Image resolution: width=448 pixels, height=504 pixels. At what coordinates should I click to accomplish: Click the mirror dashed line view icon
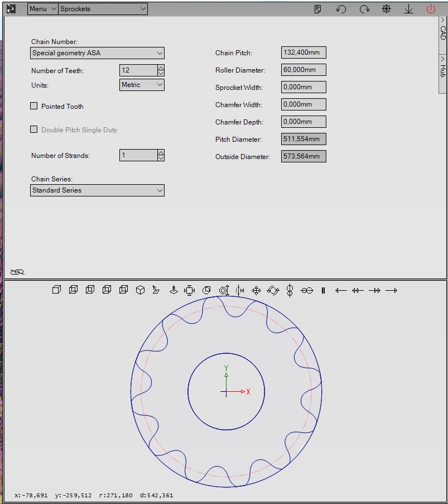[x=240, y=291]
